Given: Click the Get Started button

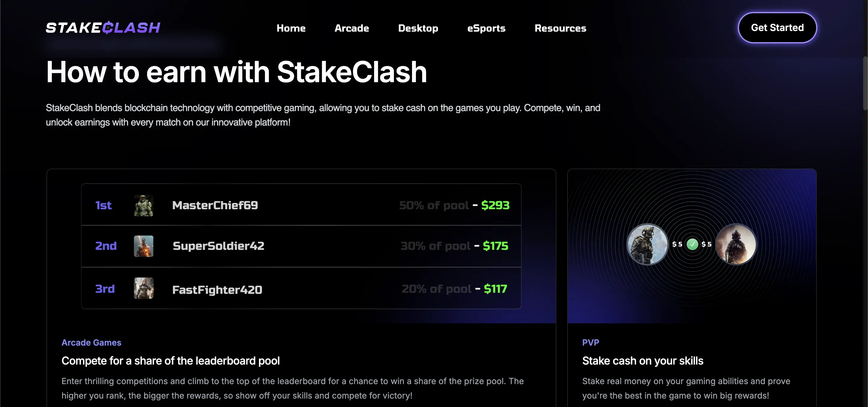Looking at the screenshot, I should coord(777,28).
